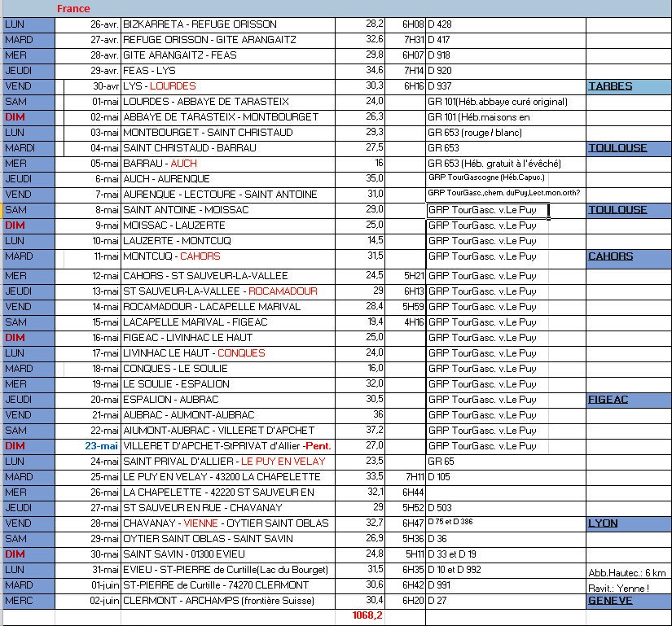The height and width of the screenshot is (626, 672).
Task: Select the 37,2 distance cell
Action: coord(373,431)
